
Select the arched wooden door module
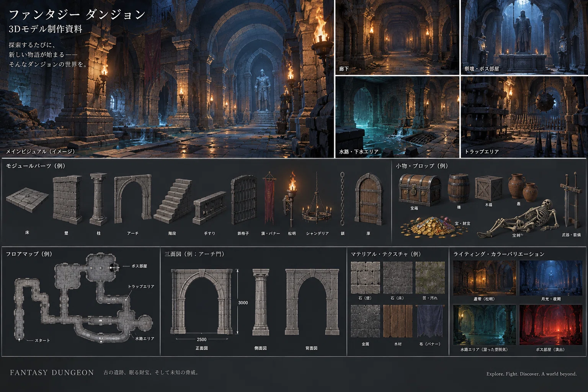369,200
